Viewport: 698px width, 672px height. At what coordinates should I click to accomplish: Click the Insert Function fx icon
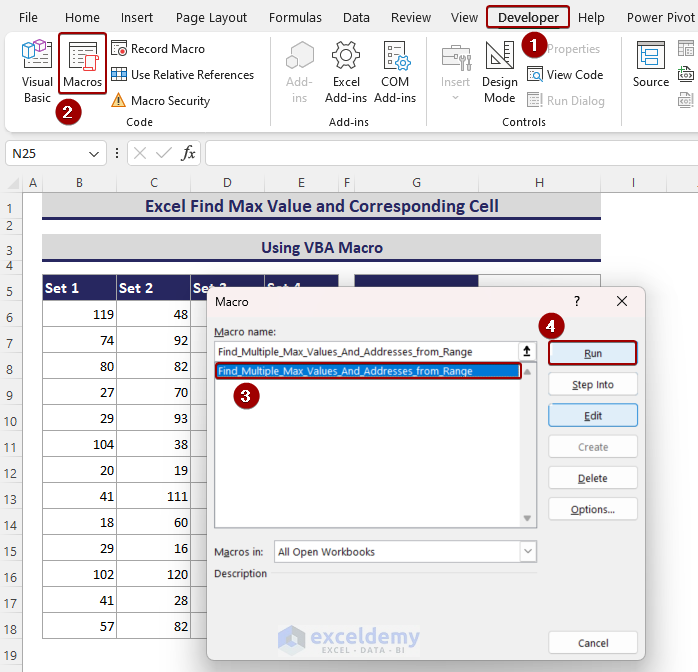click(x=188, y=154)
